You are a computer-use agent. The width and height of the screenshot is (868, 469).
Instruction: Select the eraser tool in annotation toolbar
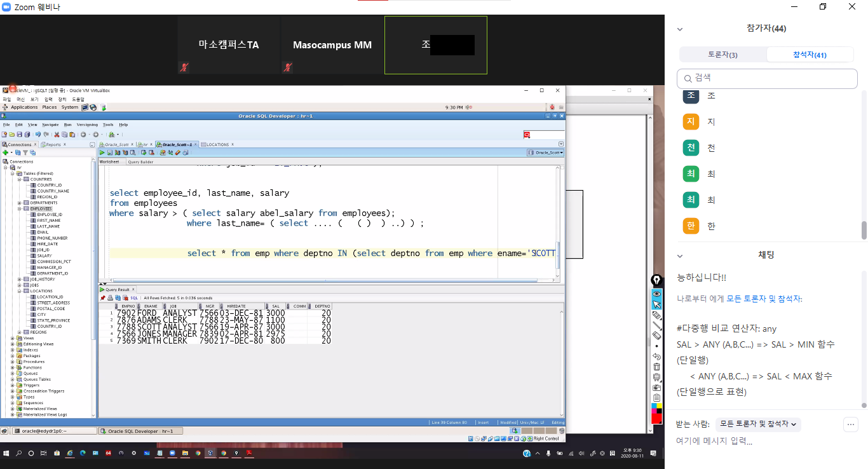(657, 335)
